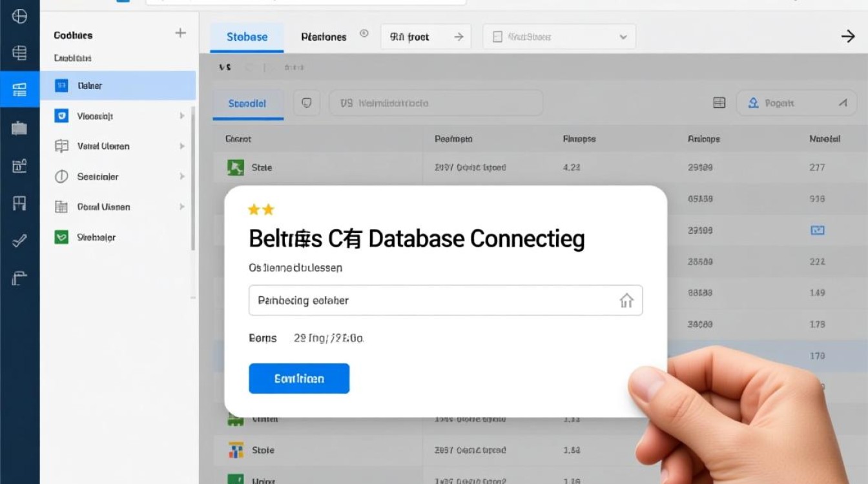Switch to the Stobase tab
868x484 pixels.
coord(247,37)
